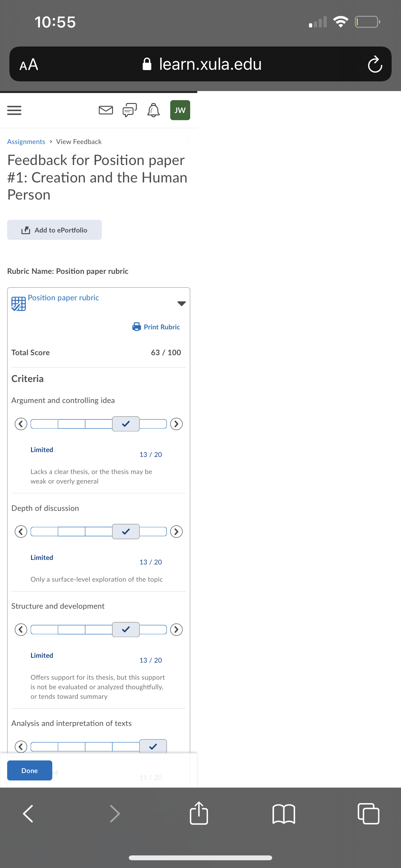Viewport: 401px width, 868px height.
Task: Open the bell notifications icon
Action: (153, 110)
